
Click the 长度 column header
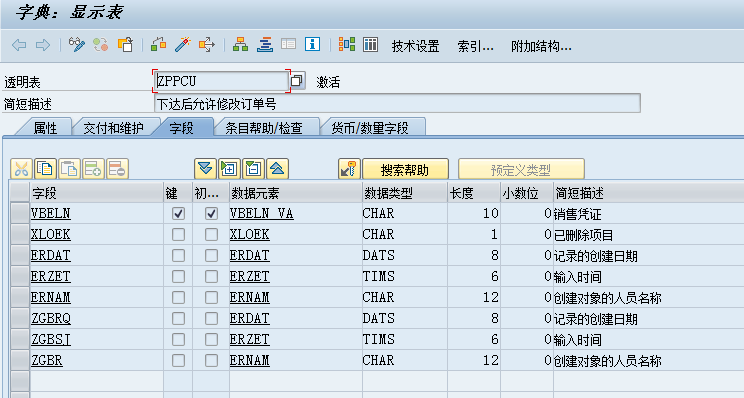tap(474, 193)
